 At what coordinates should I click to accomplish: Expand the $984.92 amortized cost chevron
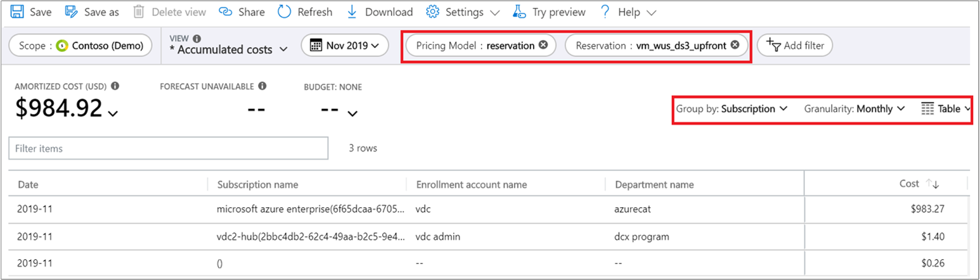[113, 113]
